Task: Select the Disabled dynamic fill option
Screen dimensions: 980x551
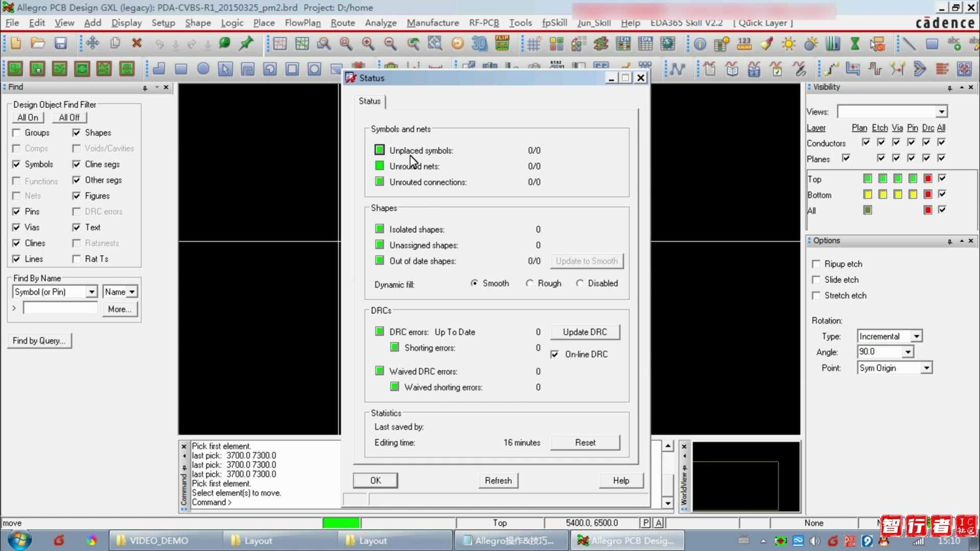Action: point(580,283)
